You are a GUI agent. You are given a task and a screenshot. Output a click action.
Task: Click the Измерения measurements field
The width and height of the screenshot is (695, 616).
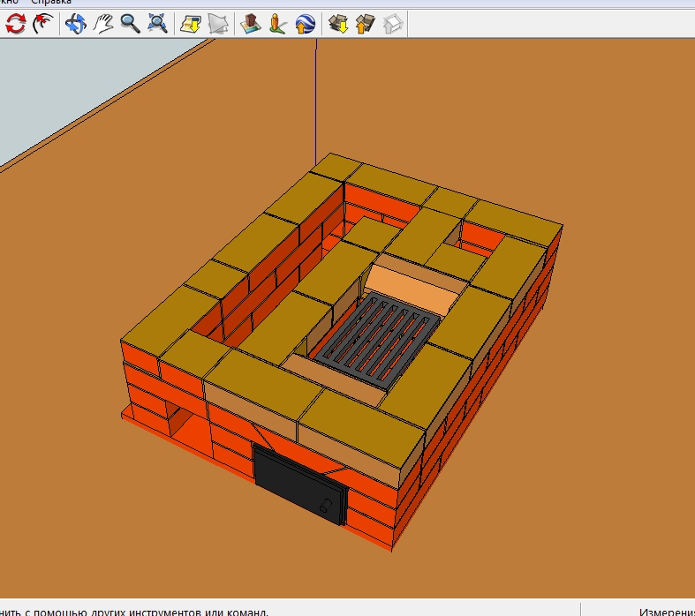click(x=666, y=611)
